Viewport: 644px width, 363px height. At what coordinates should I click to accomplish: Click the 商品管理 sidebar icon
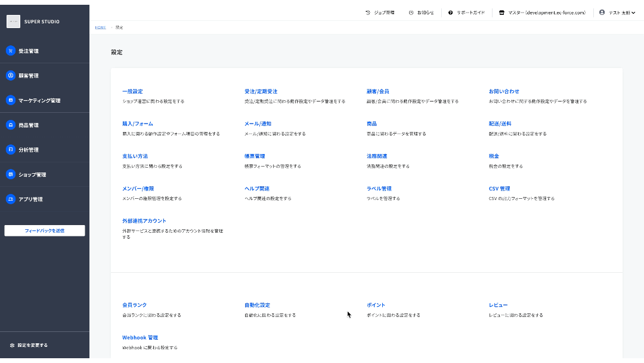(x=11, y=125)
